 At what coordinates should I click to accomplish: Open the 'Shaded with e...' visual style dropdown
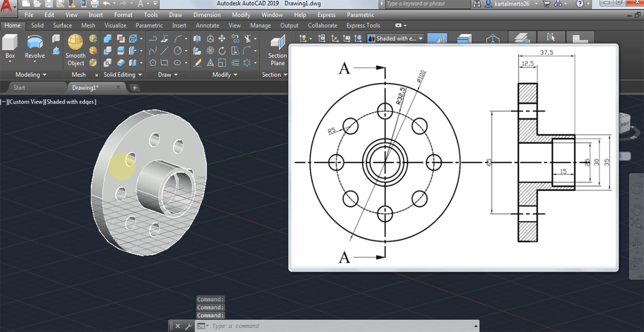[x=395, y=39]
